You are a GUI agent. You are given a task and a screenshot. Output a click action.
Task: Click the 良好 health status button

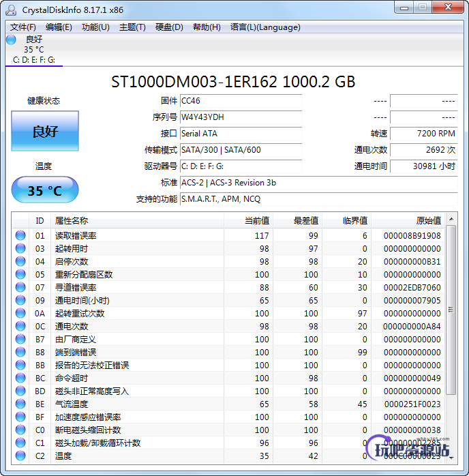pos(45,131)
